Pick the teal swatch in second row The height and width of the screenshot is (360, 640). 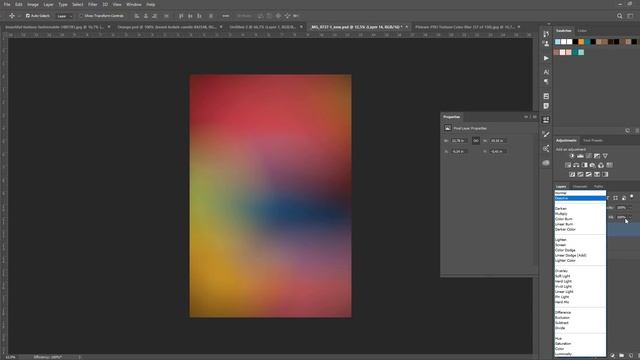tap(575, 52)
